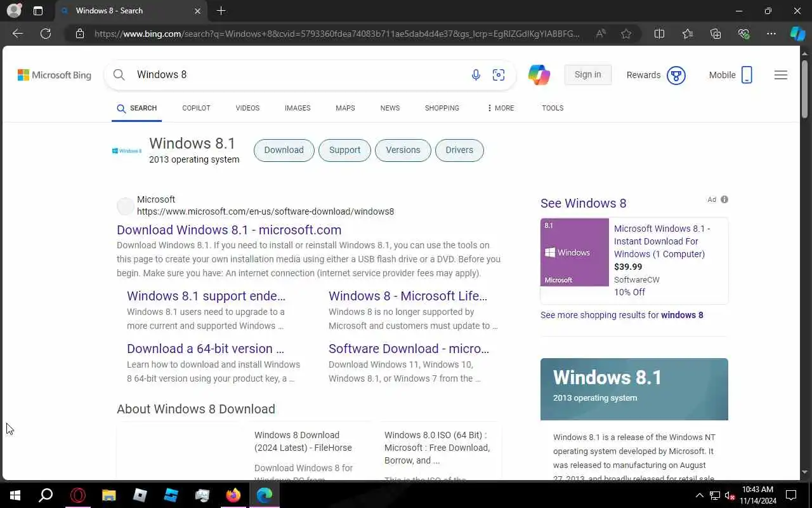Image resolution: width=812 pixels, height=508 pixels.
Task: Open a new tab with plus icon
Action: (x=221, y=11)
